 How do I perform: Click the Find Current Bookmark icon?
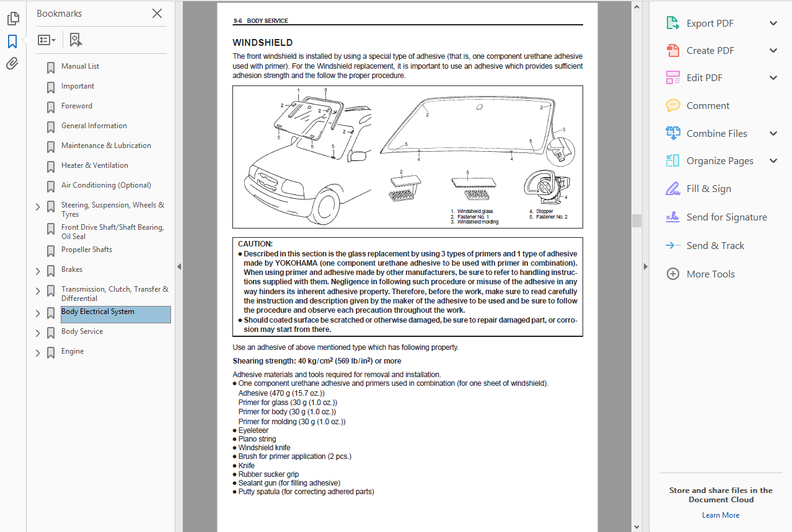(x=76, y=39)
